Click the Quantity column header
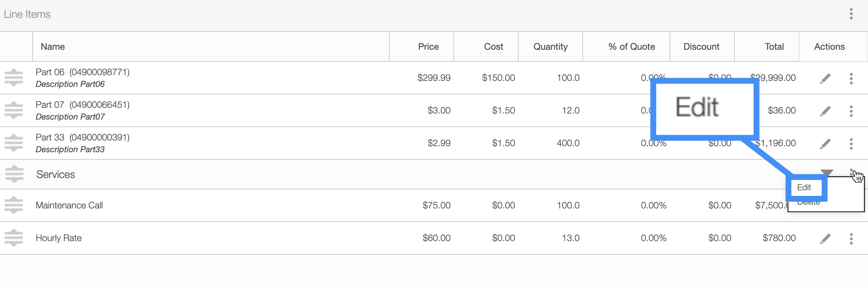This screenshot has height=287, width=868. coord(550,47)
